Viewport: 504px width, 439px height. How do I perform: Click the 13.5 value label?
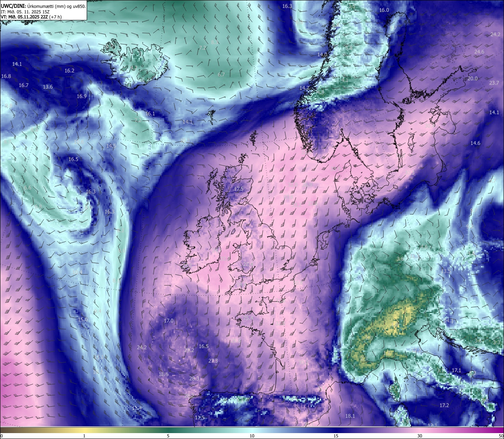point(445,272)
